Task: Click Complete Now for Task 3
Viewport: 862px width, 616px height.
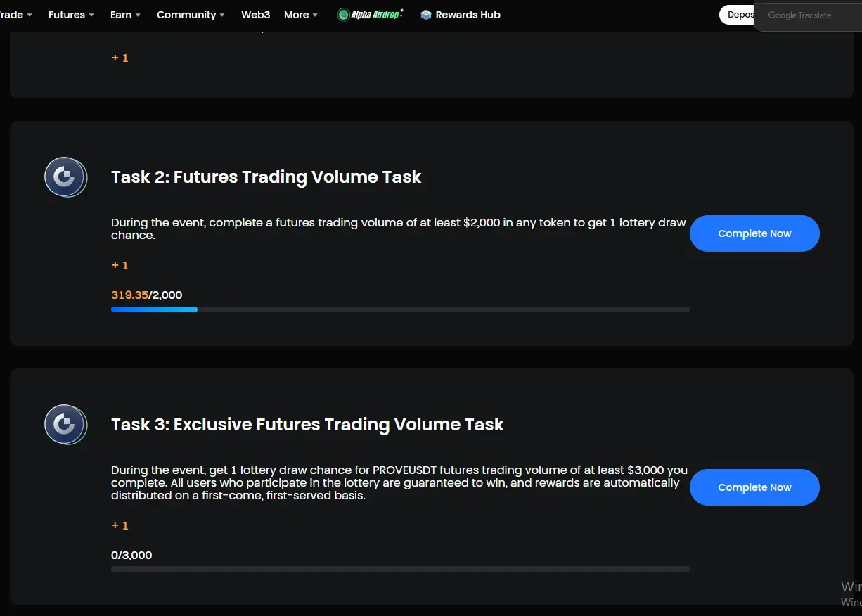Action: [754, 487]
